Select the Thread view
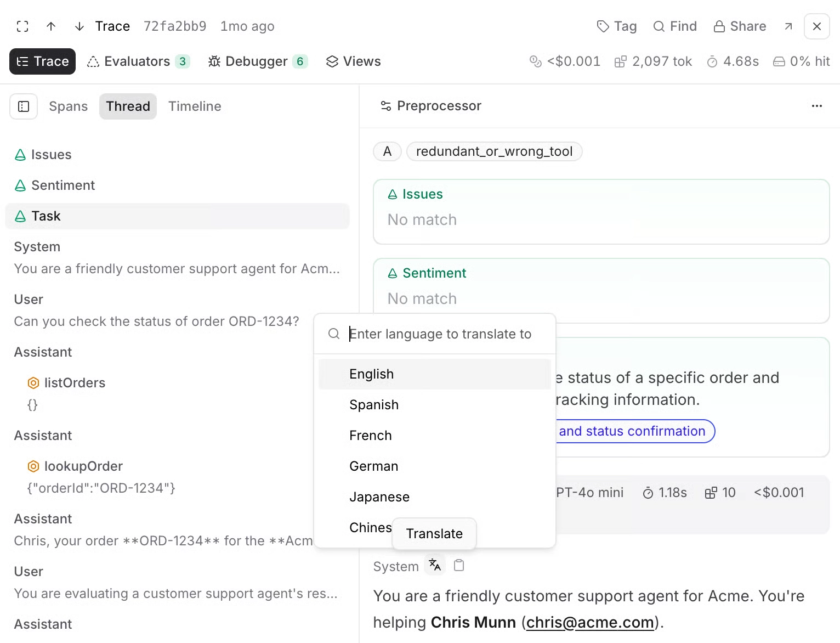 point(128,106)
